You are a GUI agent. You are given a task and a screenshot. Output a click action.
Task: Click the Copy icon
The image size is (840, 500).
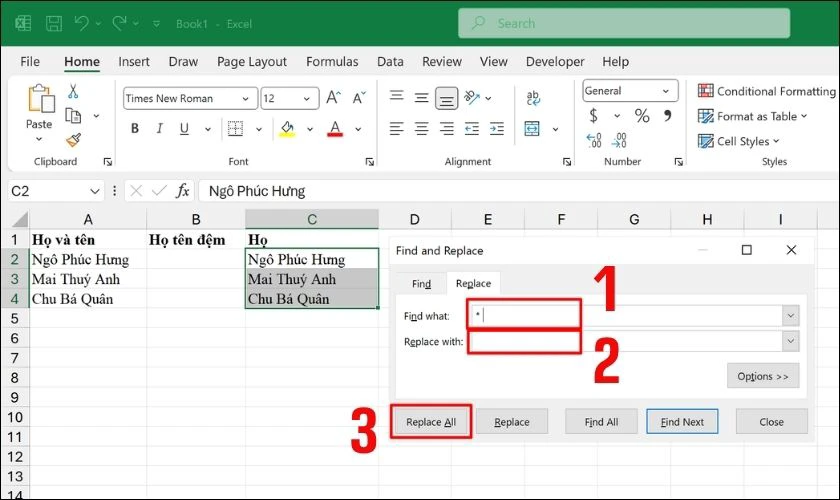coord(73,115)
